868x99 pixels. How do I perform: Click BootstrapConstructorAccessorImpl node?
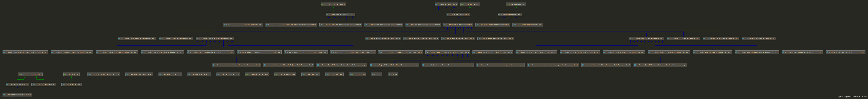pos(383,24)
